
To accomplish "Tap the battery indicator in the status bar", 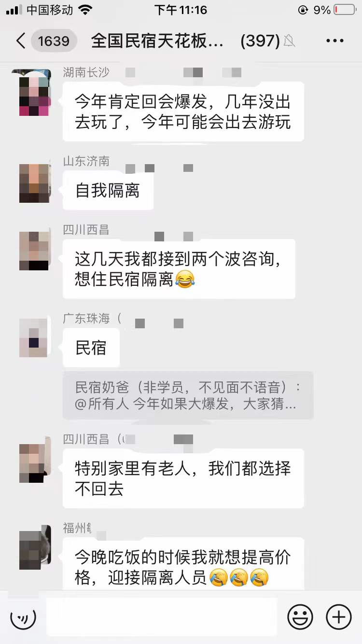I will pos(345,10).
